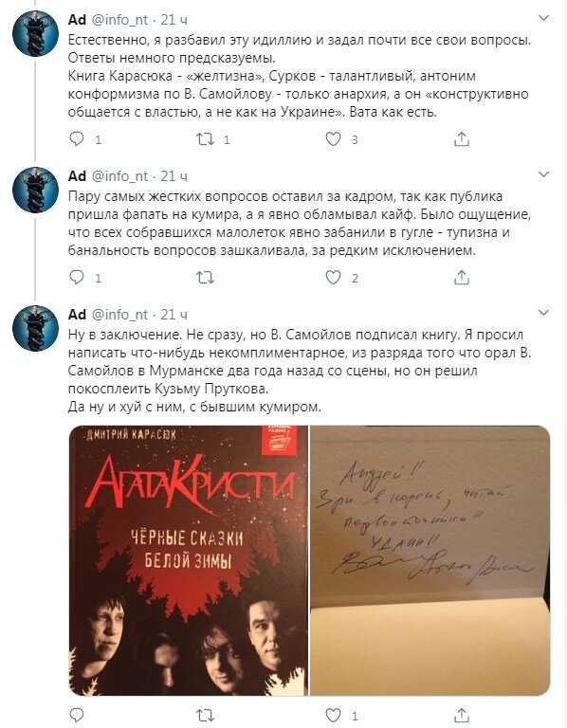Retweet the second tweet about публика
Image resolution: width=567 pixels, height=728 pixels.
point(205,278)
